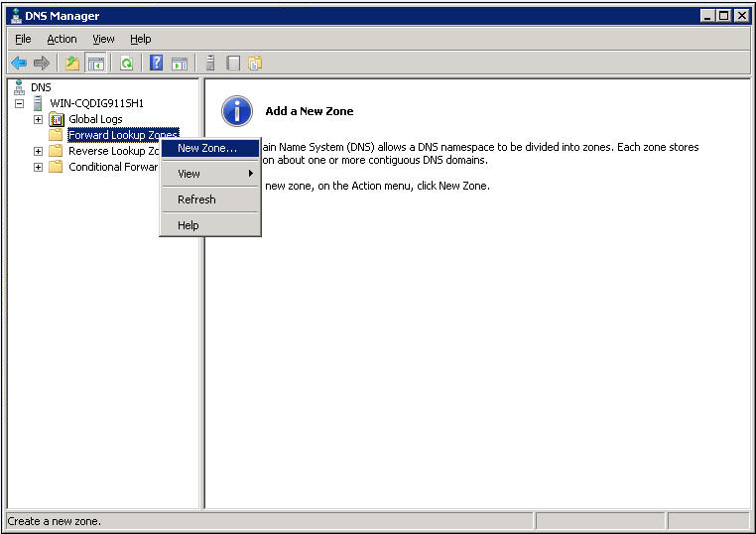Screen dimensions: 756x534
Task: Toggle the Show/Hide Console Tree toolbar icon
Action: pyautogui.click(x=96, y=64)
